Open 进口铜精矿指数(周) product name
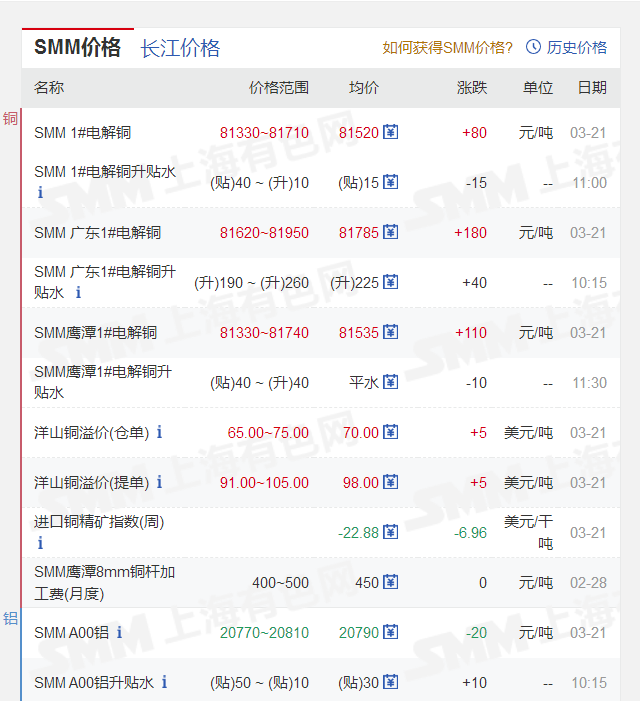This screenshot has height=701, width=640. coord(99,522)
